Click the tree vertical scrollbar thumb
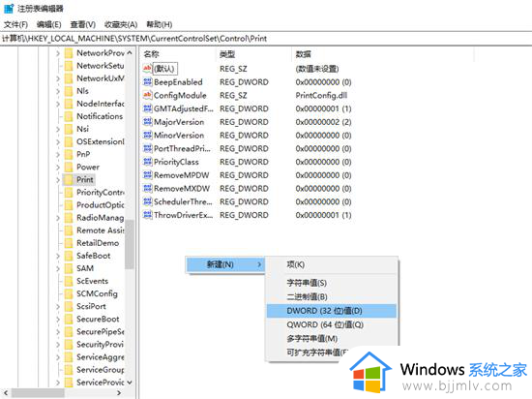The image size is (532, 399). point(130,244)
